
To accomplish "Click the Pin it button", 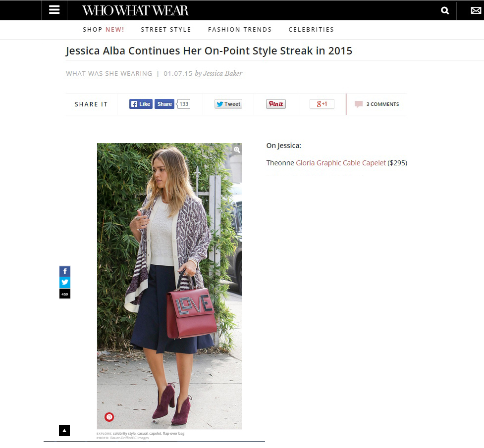I will click(276, 104).
